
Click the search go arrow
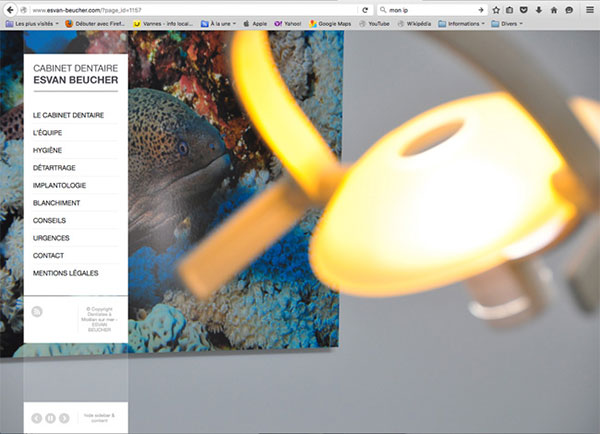point(481,10)
